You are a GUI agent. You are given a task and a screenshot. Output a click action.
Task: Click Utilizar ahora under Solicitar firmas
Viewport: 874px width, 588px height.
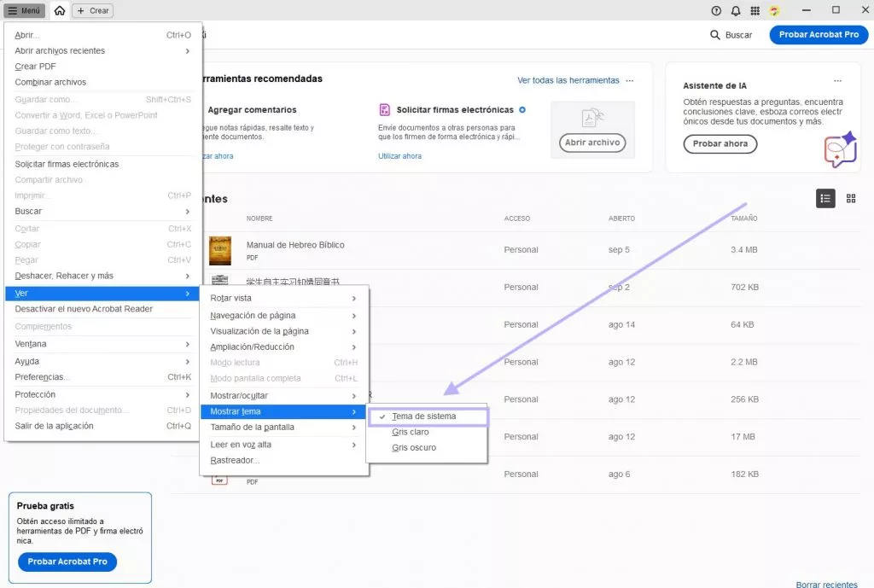tap(399, 156)
